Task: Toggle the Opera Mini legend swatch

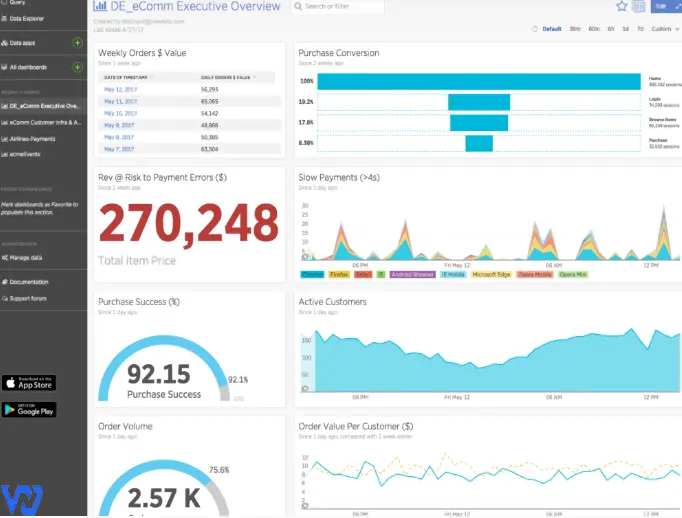Action: coord(573,274)
